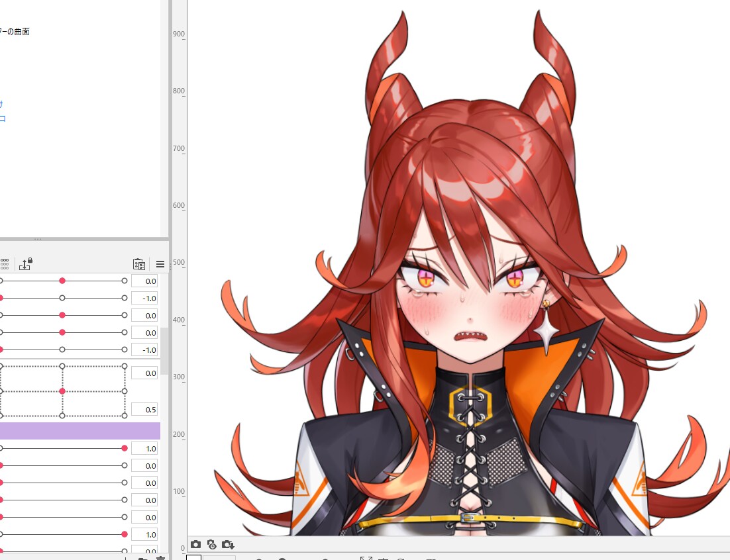
Task: Open the parameter panel hamburger menu
Action: 160,264
